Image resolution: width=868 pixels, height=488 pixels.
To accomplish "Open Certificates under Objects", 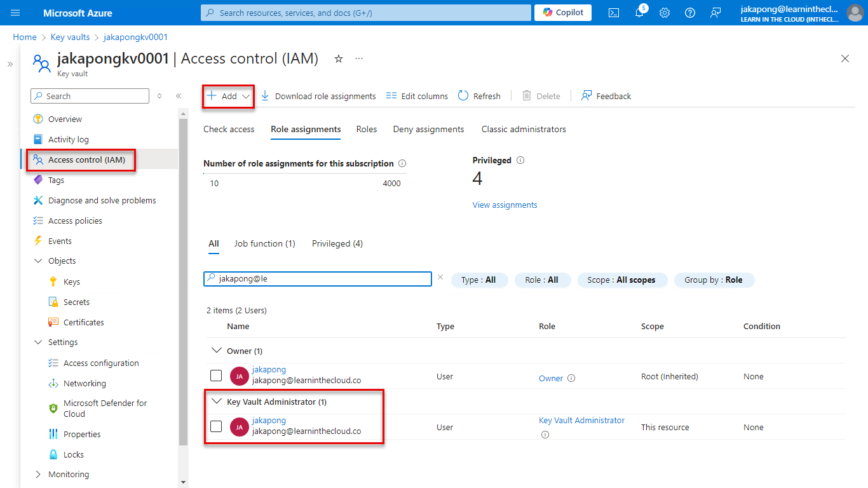I will [83, 322].
